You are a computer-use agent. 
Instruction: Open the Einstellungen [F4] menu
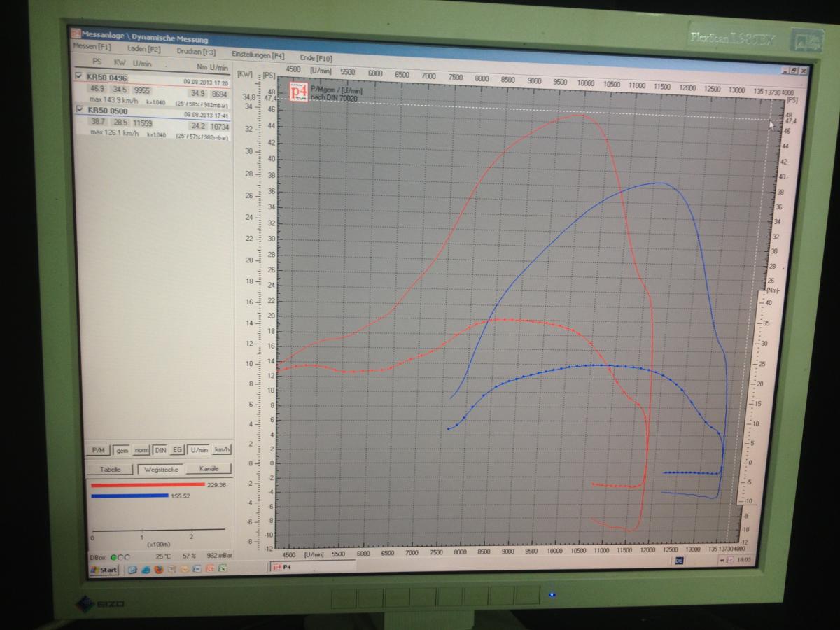258,55
